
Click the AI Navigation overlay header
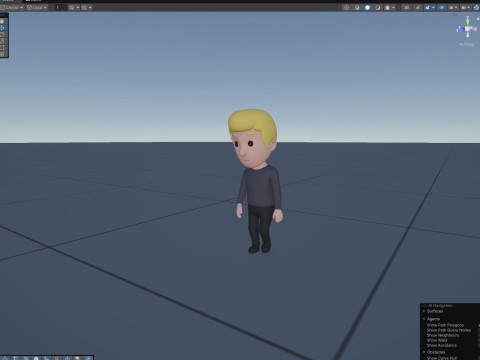(x=440, y=305)
